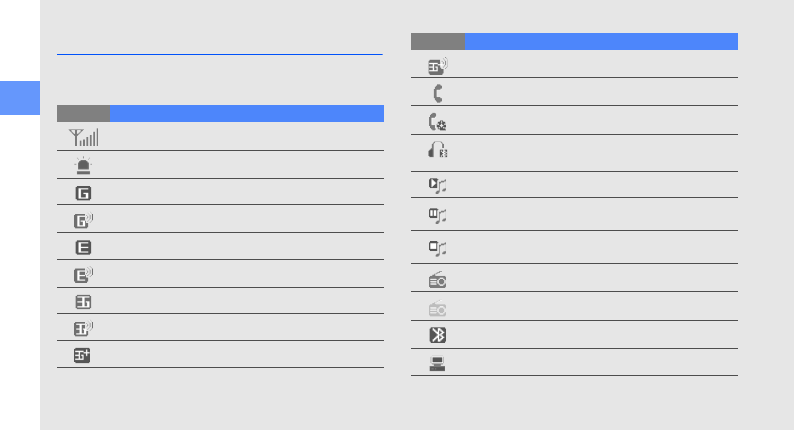Viewport: 794px width, 430px height.
Task: Click the music playing note icon
Action: (x=437, y=185)
